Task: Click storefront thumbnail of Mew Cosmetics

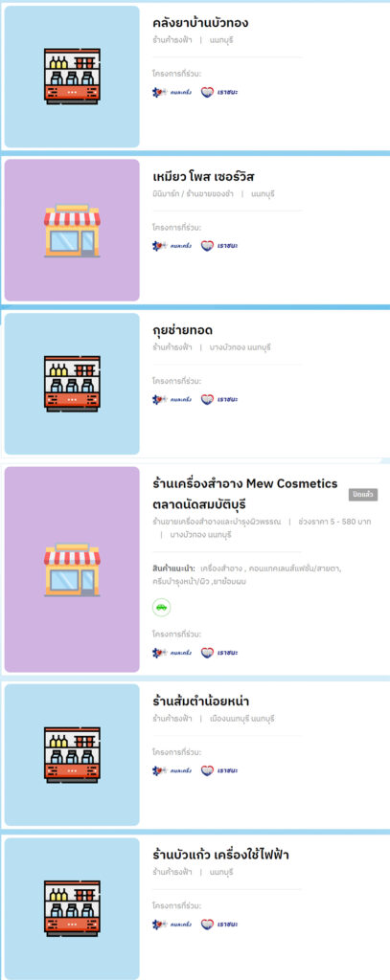Action: tap(72, 569)
